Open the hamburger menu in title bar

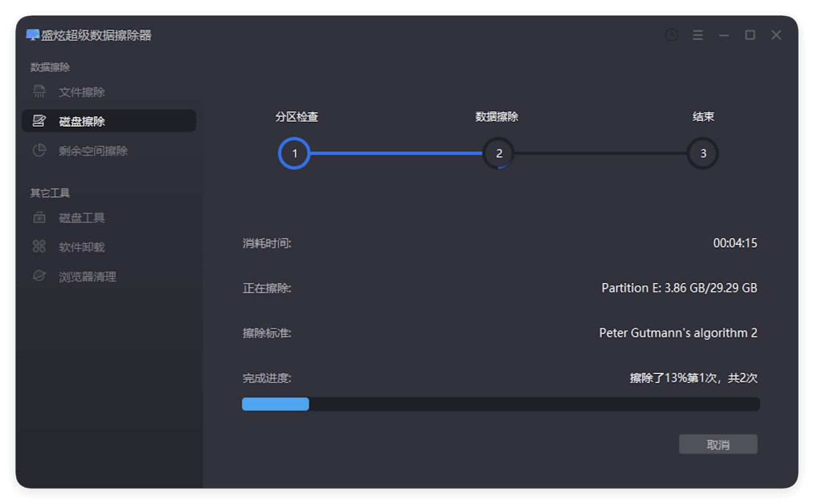[698, 35]
